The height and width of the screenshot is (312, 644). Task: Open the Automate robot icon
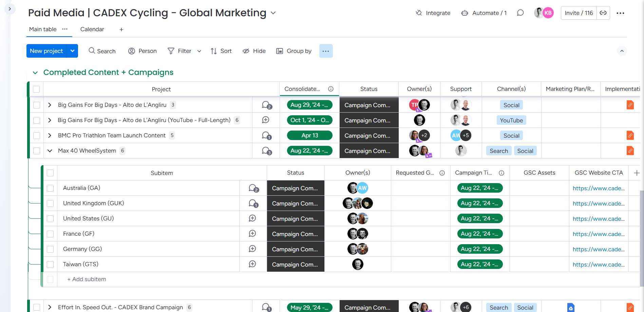[x=465, y=13]
